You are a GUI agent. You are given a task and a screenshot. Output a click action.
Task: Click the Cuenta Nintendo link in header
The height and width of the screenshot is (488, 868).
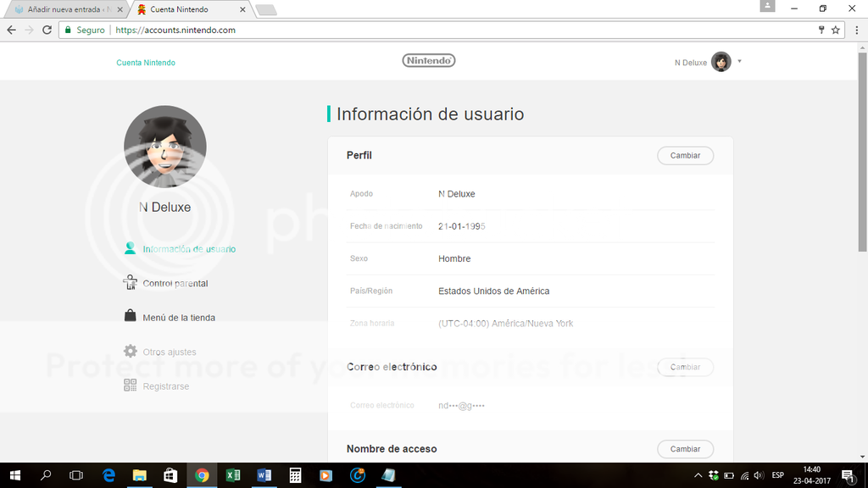(x=146, y=63)
